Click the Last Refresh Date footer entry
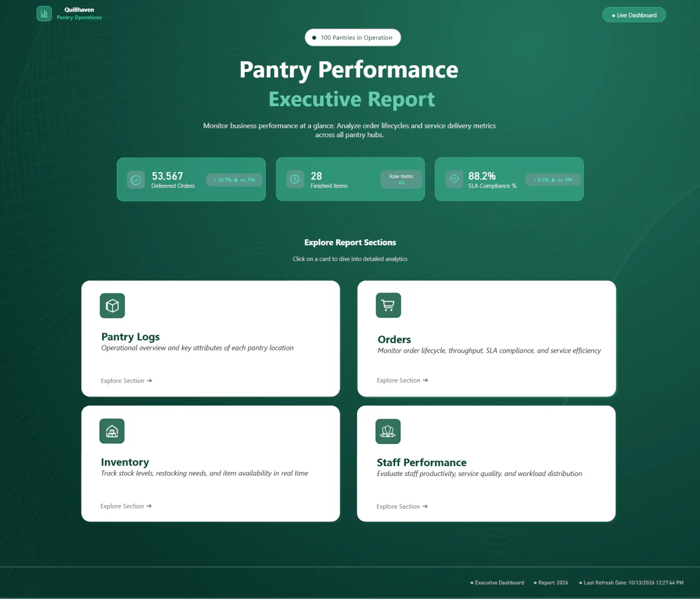This screenshot has width=700, height=599. coord(631,583)
